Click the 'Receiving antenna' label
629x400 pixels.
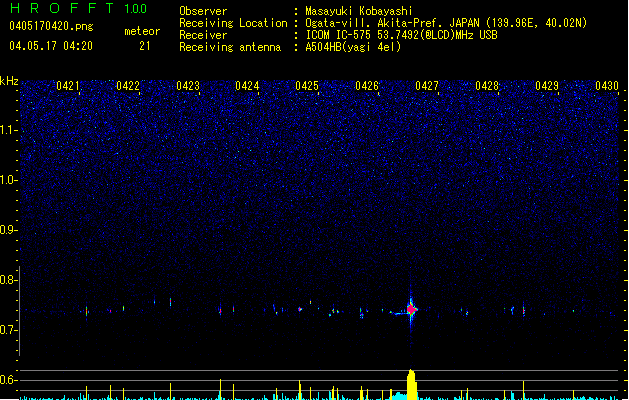point(230,47)
